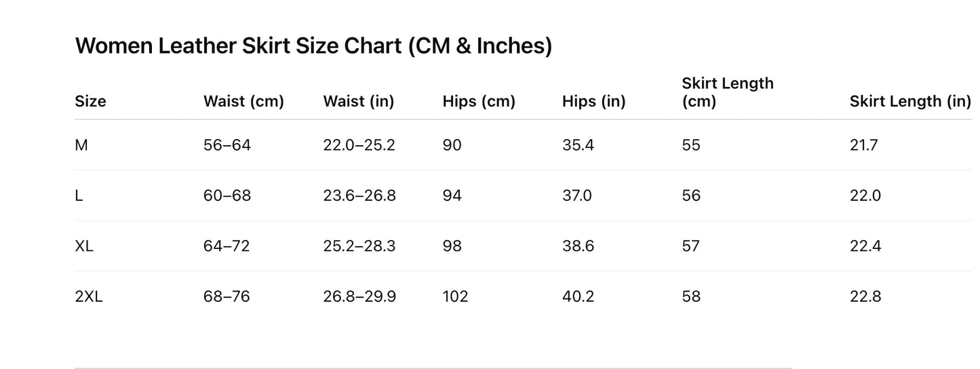Click the 56–64 waist cm cell
Screen dimensions: 980x369
227,145
